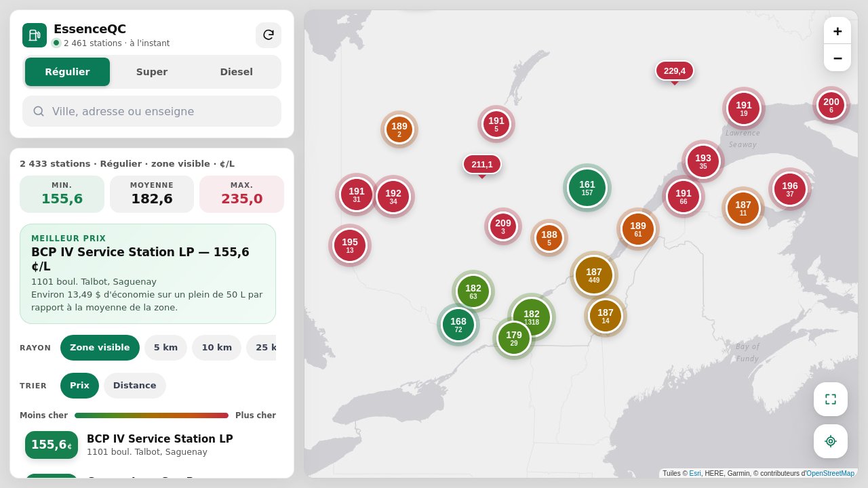Expand the 187 cluster with 449 stations
Screen dimensions: 868x488
[594, 275]
